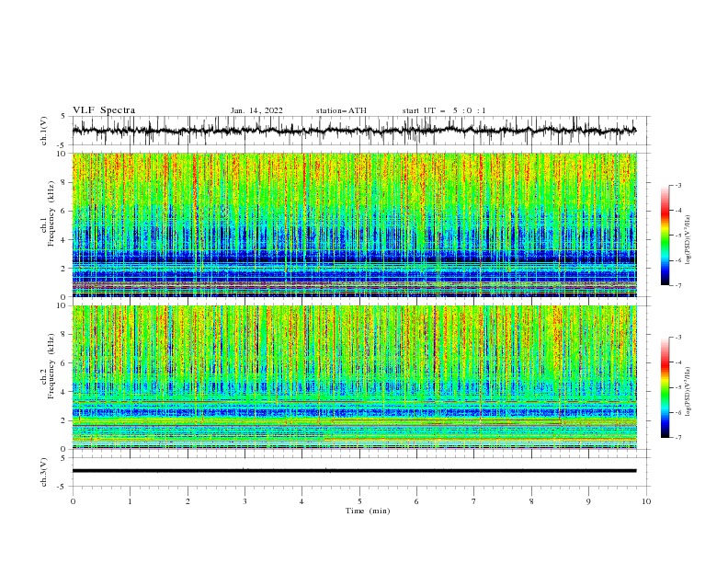Click time axis tick label "3"
The image size is (728, 563).
245,501
